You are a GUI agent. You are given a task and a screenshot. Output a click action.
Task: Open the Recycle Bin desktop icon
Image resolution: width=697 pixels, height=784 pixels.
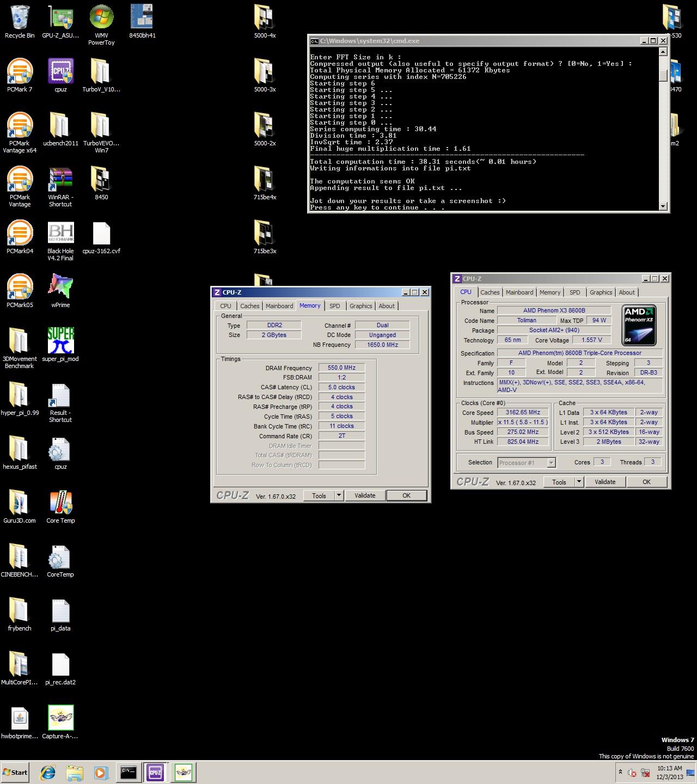(20, 22)
